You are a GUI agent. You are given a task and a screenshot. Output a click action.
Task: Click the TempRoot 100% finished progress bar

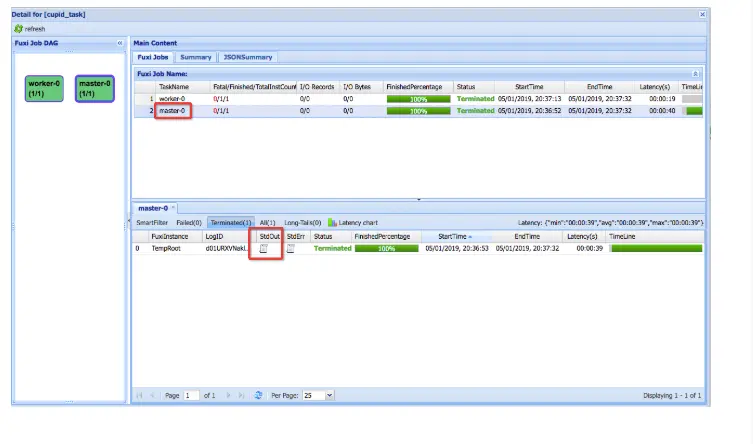pos(387,249)
